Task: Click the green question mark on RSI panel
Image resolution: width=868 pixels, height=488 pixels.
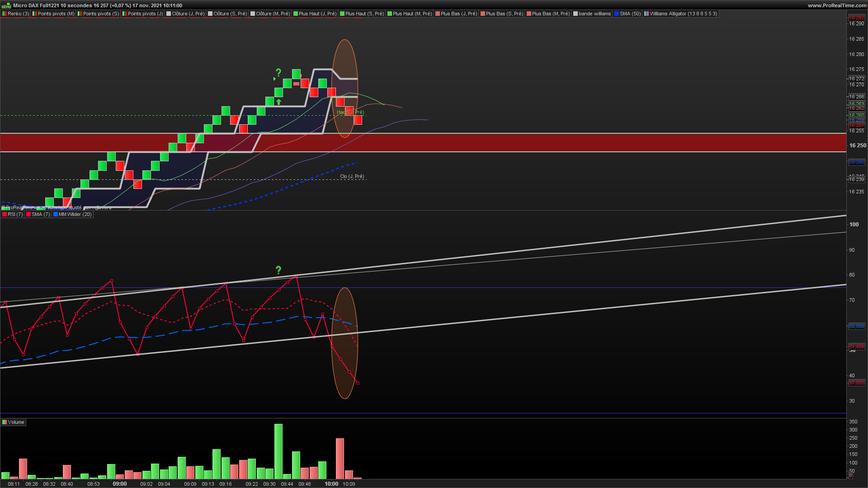Action: [x=278, y=270]
